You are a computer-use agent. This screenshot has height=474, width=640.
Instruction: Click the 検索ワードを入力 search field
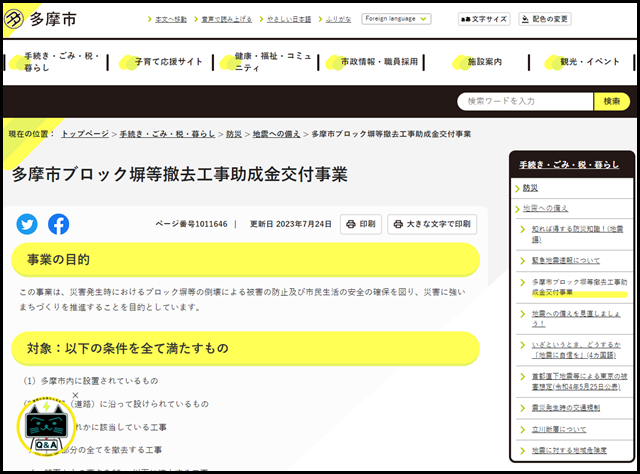click(x=525, y=101)
